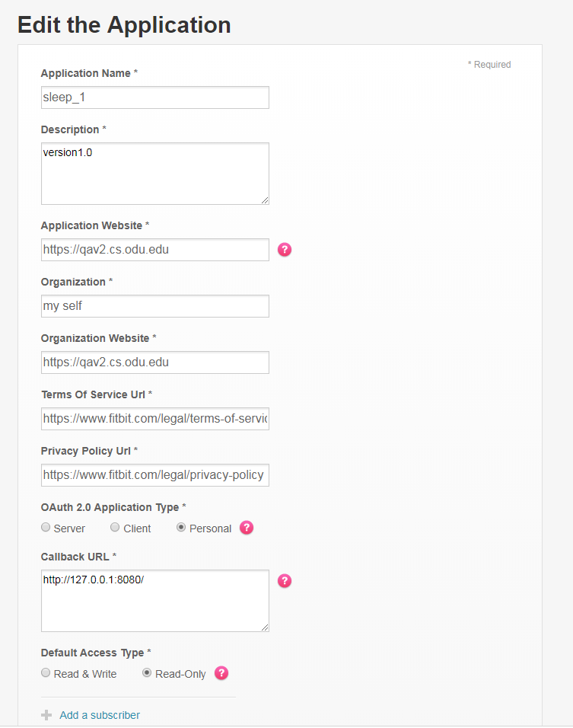Click the plus icon for adding subscriber
This screenshot has width=573, height=728.
(46, 715)
